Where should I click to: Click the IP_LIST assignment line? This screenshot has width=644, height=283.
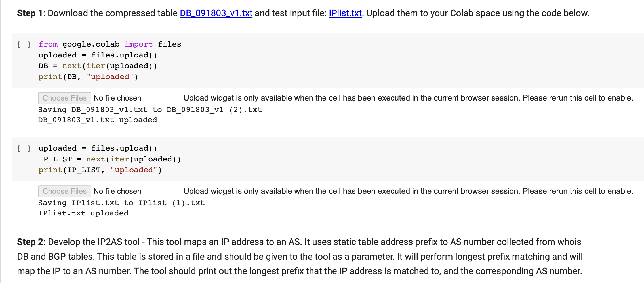click(x=110, y=159)
